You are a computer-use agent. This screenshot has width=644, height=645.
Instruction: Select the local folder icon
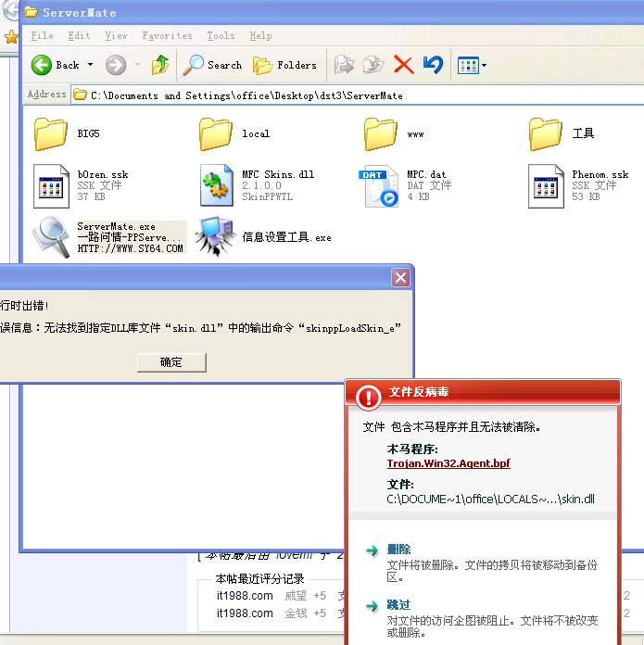216,133
